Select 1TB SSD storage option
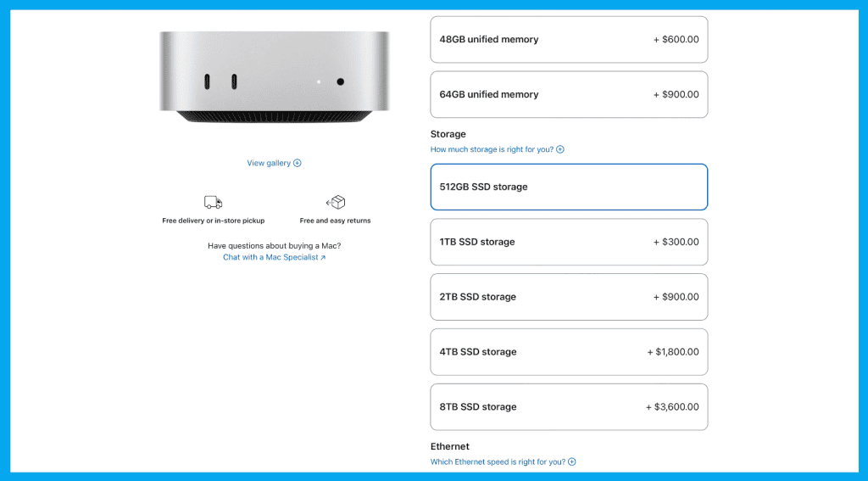Screen dimensions: 868x481 pos(569,242)
